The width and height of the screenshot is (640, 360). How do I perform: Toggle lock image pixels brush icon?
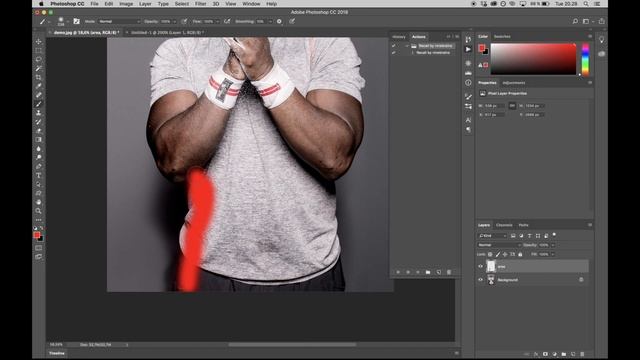coord(498,254)
